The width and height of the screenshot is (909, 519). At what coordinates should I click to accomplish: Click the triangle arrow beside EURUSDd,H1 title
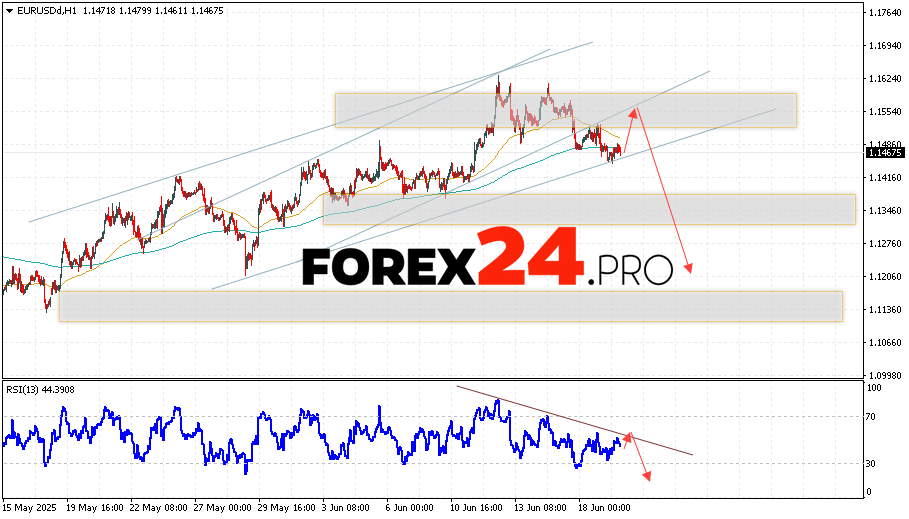coord(8,7)
